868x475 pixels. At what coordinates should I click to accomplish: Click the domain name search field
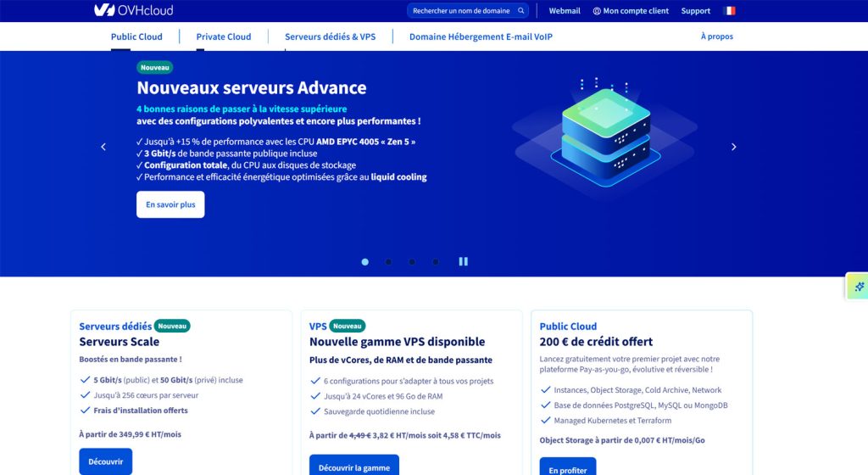click(462, 11)
